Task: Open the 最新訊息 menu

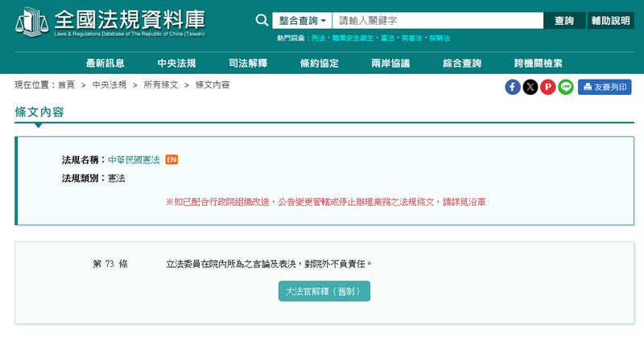Action: pyautogui.click(x=105, y=64)
